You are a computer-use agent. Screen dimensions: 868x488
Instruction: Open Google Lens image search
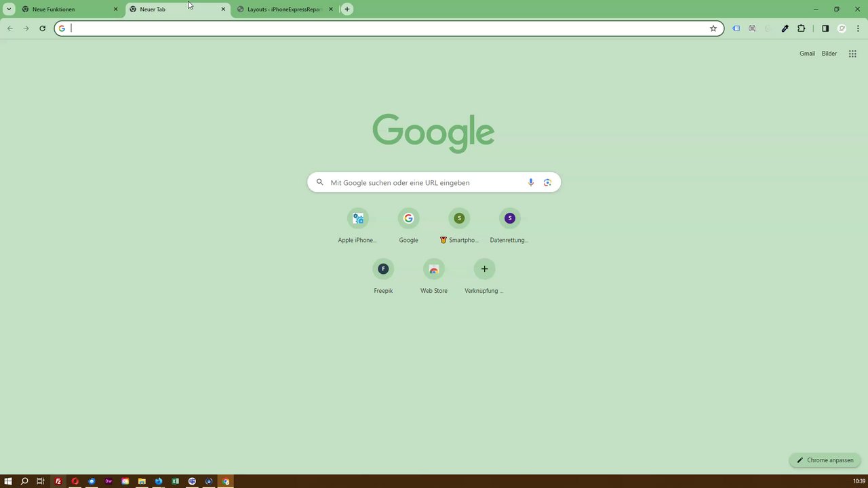[547, 182]
